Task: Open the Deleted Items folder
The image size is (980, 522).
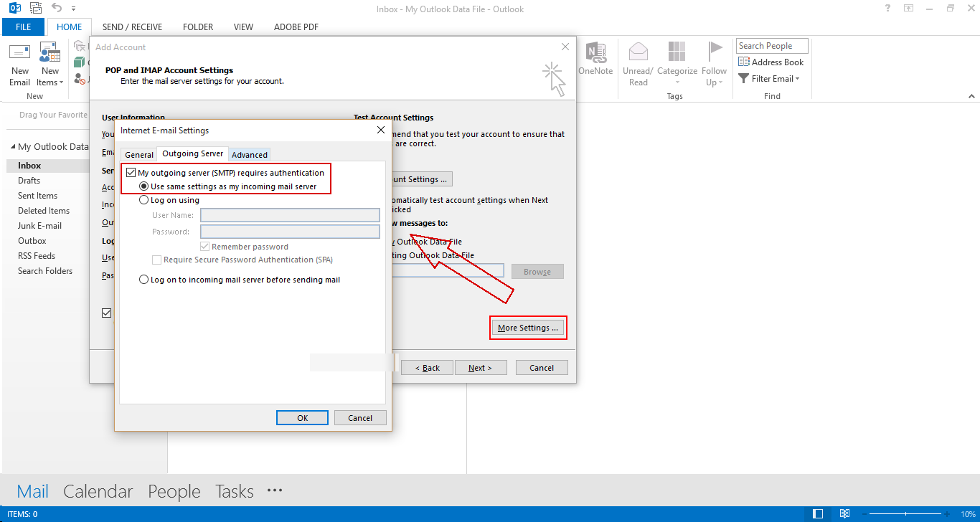Action: tap(44, 211)
